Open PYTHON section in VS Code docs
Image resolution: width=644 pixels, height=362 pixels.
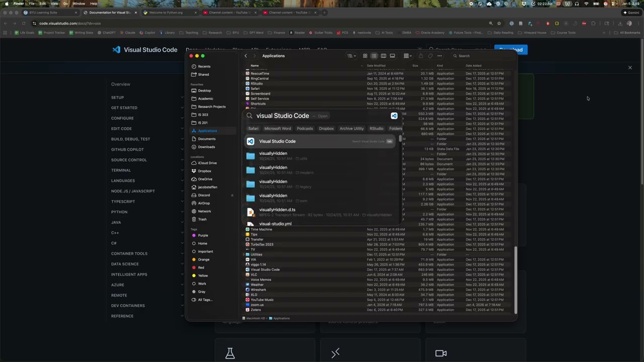pos(119,212)
